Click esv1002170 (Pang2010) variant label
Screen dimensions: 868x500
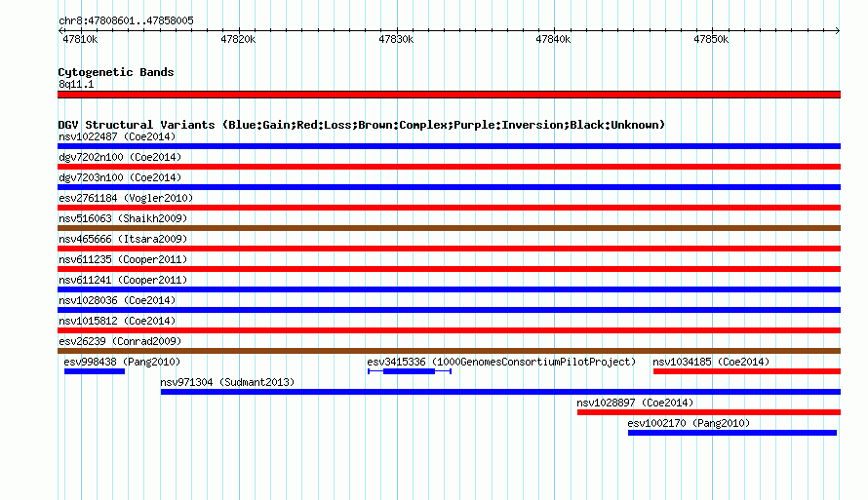(689, 423)
